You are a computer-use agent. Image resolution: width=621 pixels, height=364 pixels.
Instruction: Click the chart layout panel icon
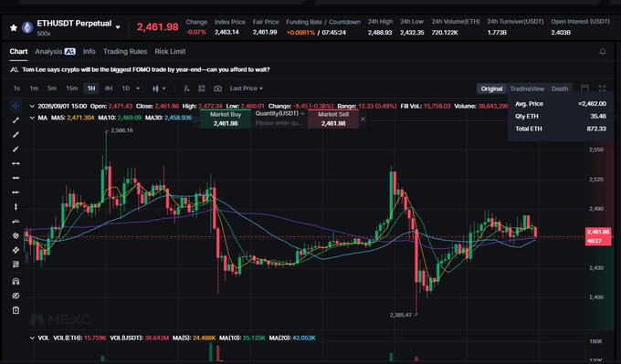point(584,88)
